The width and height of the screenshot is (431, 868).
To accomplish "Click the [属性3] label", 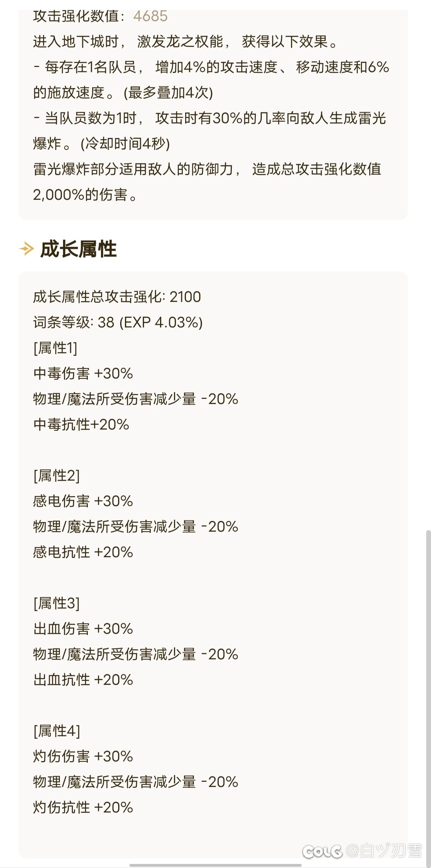I will [56, 603].
